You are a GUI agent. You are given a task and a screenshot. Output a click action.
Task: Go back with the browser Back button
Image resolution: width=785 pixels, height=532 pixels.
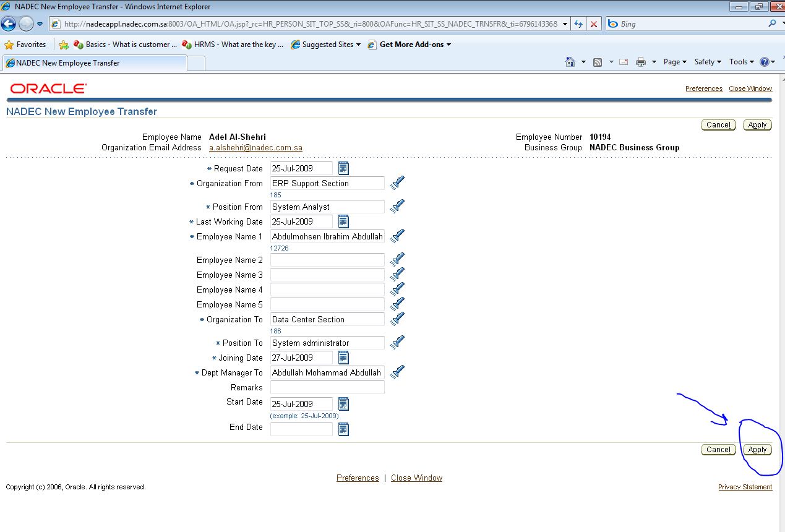pyautogui.click(x=9, y=24)
